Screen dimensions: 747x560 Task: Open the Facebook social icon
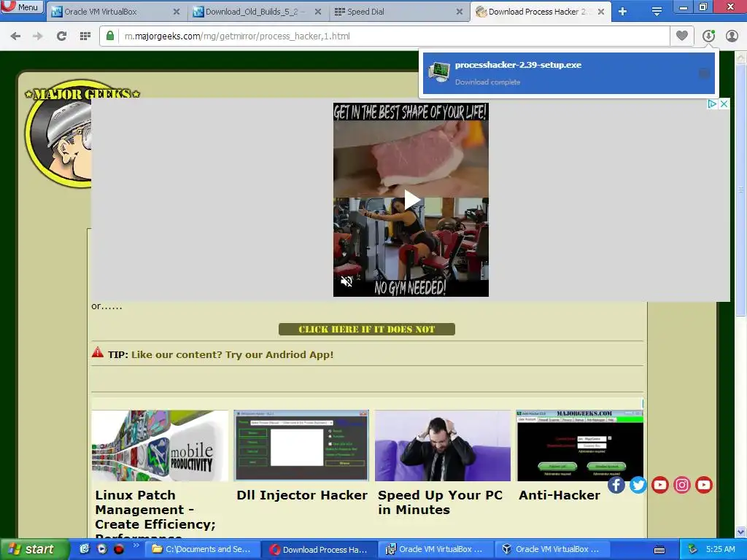click(616, 485)
